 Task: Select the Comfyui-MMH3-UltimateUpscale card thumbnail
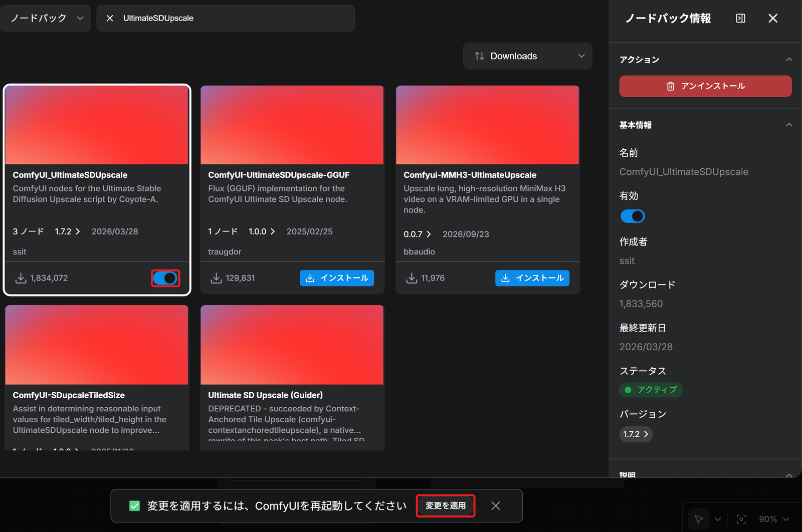tap(488, 125)
